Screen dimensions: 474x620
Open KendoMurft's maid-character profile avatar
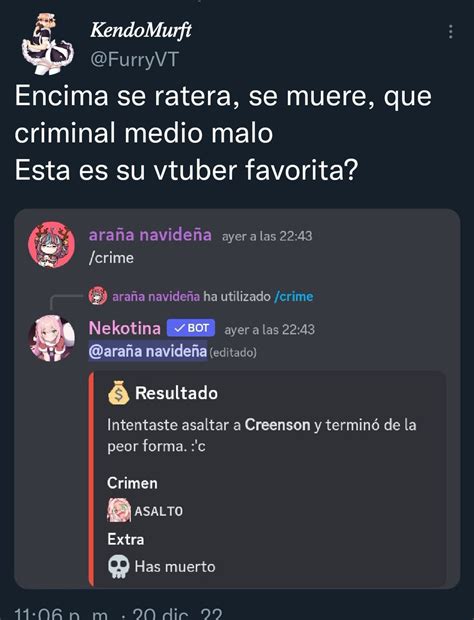pyautogui.click(x=47, y=44)
